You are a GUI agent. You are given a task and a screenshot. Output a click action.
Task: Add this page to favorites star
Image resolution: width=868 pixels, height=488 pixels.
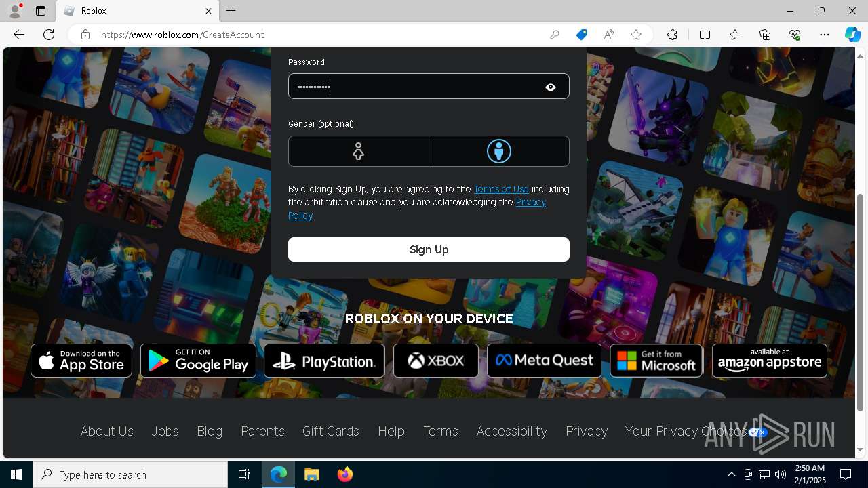(x=636, y=35)
